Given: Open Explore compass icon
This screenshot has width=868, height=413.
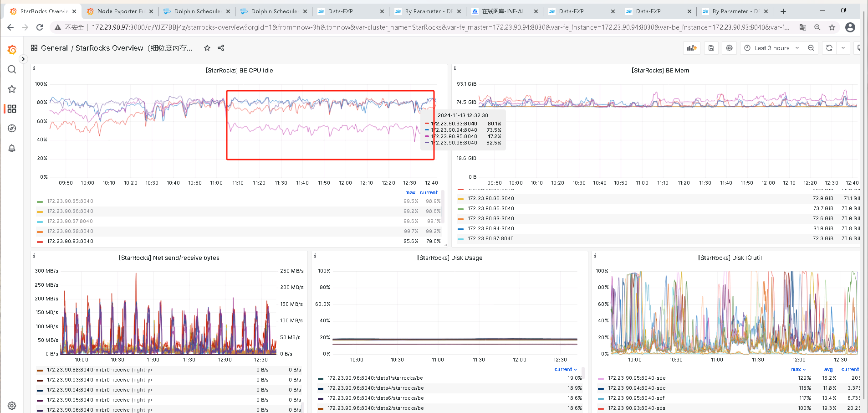Looking at the screenshot, I should (12, 129).
